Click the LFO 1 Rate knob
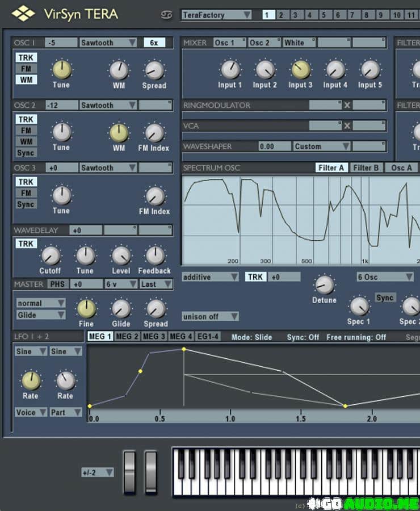Viewport: 420px width, 511px height. coord(31,380)
